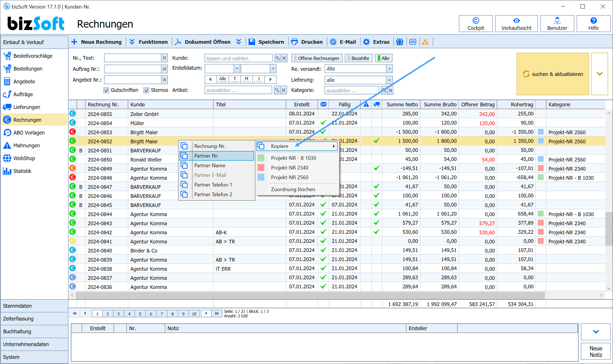The image size is (613, 364).
Task: Open Re. versandt dropdown
Action: point(389,69)
